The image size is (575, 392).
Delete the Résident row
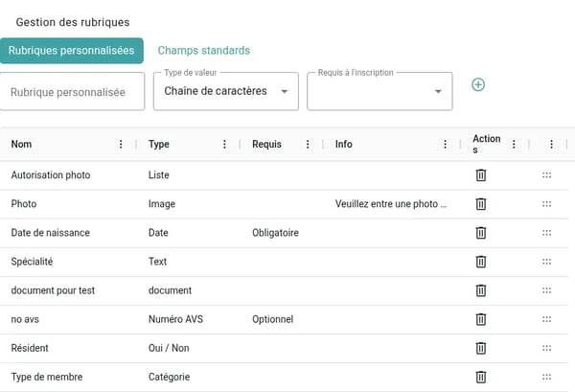pyautogui.click(x=481, y=348)
